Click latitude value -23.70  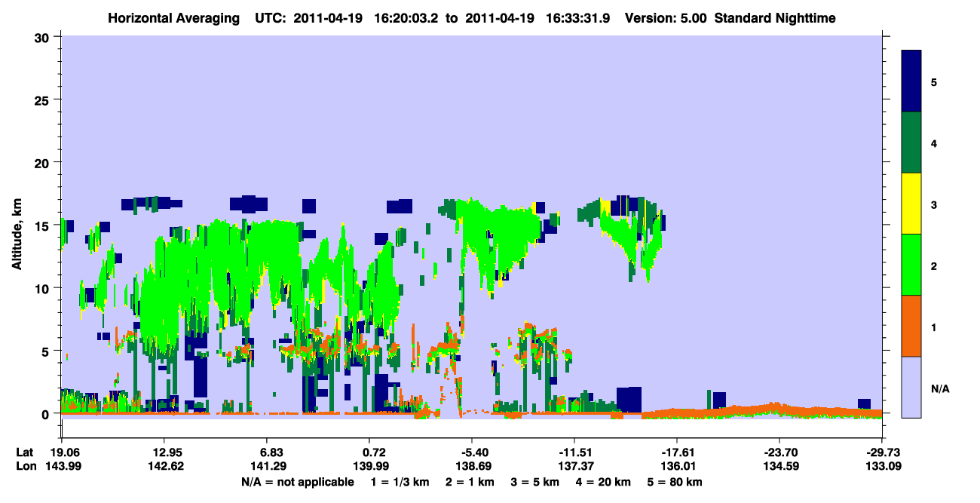(779, 452)
